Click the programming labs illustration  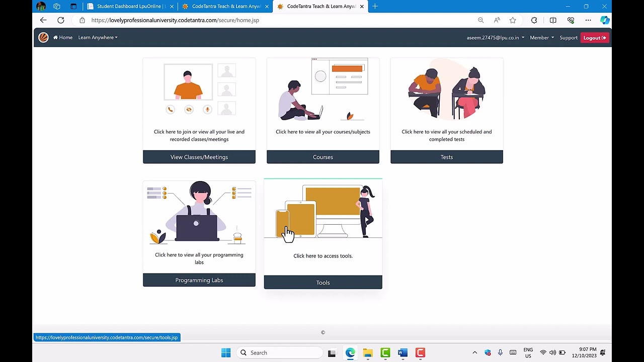tap(199, 213)
